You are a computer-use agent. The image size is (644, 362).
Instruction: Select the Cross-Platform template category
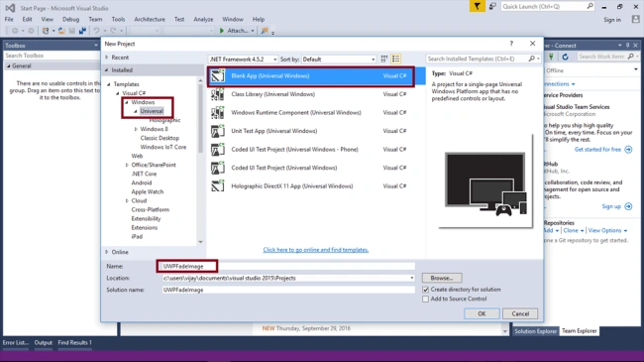(150, 210)
